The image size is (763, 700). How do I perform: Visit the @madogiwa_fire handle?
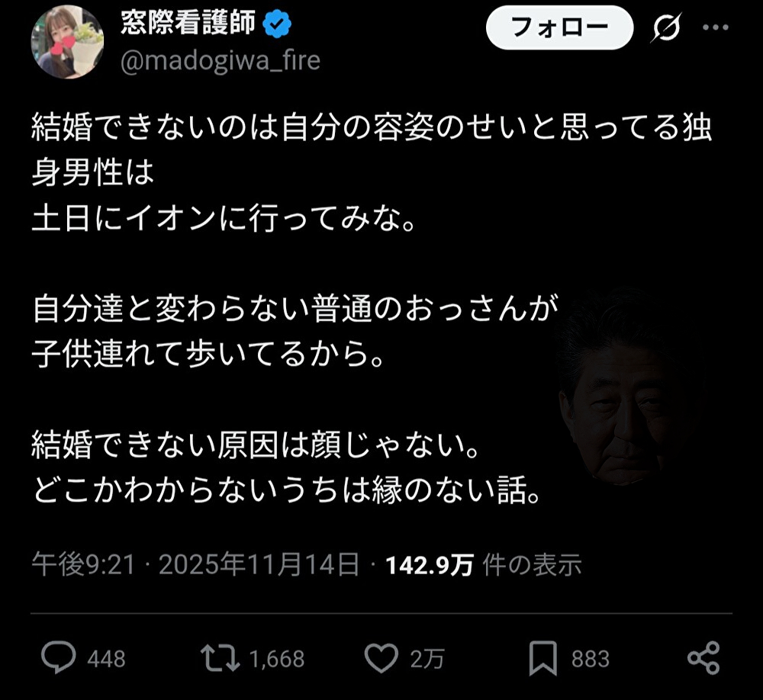(x=221, y=62)
